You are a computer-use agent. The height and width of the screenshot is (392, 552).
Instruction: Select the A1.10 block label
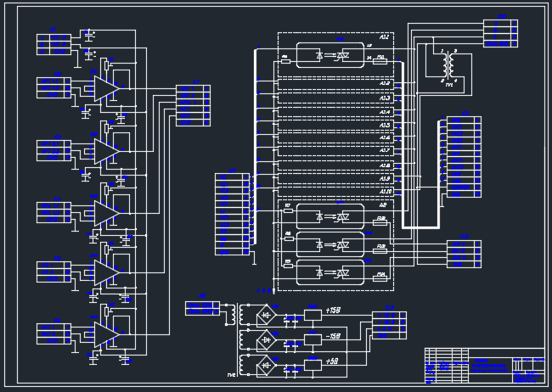(x=386, y=192)
